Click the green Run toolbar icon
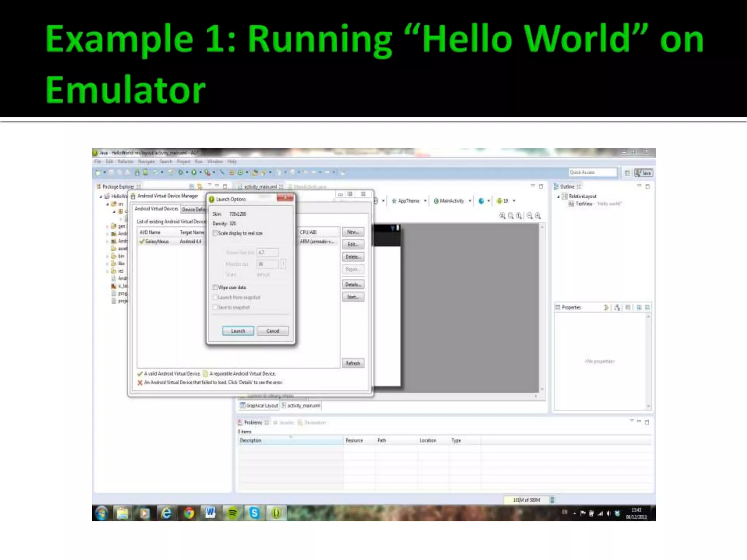Screen dimensions: 747x560 click(194, 172)
